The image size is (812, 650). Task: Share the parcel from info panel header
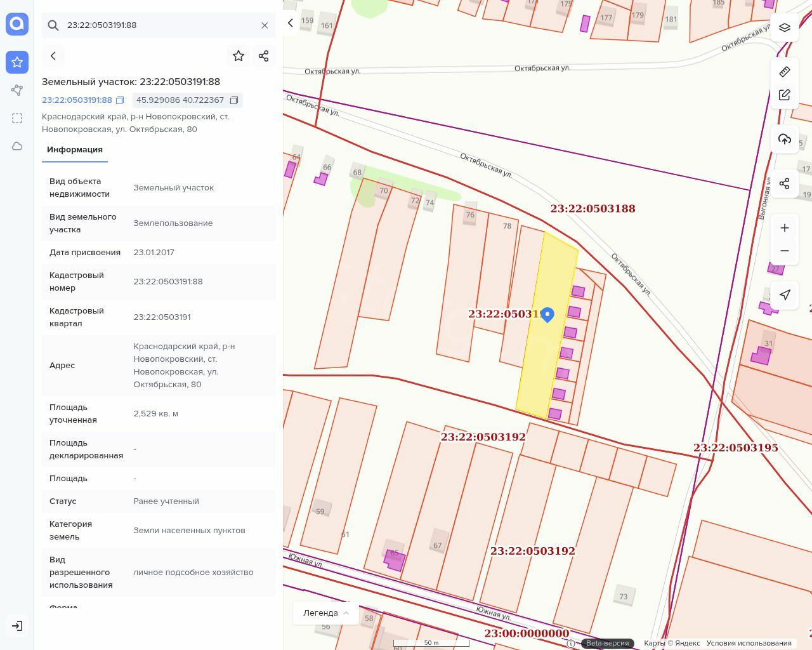(x=264, y=56)
